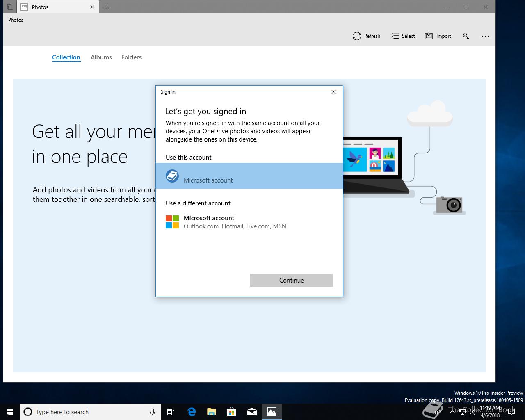Click the Outlook.com, Hotmail, Live.com, MSN text
Viewport: 525px width, 420px height.
[x=235, y=226]
